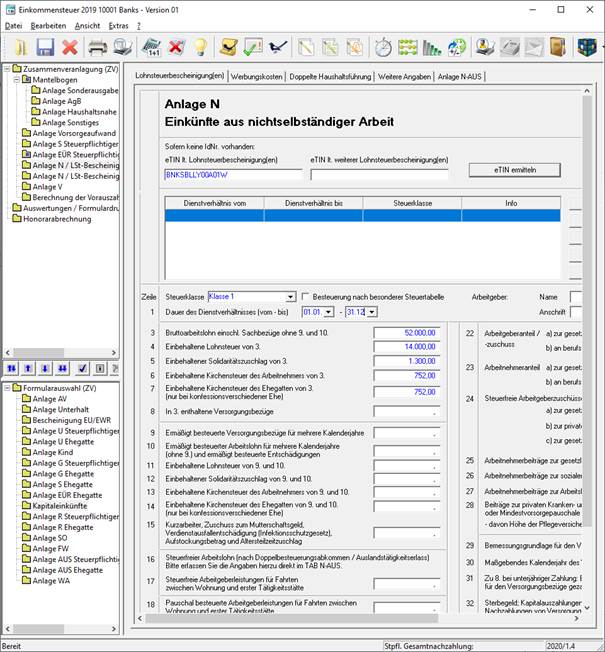Print using the printer icon
This screenshot has width=605, height=652.
coord(98,47)
